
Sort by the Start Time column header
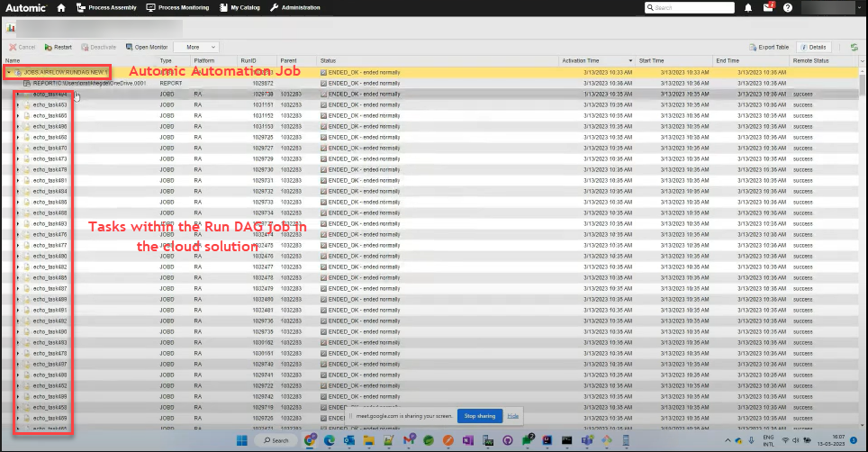click(651, 61)
